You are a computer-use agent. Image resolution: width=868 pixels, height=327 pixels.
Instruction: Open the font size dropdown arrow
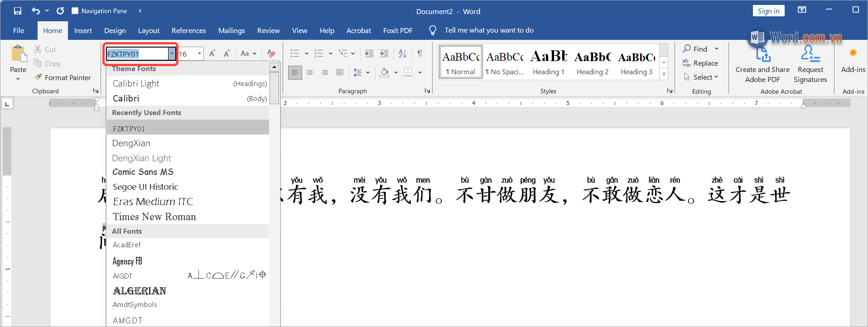coord(199,54)
